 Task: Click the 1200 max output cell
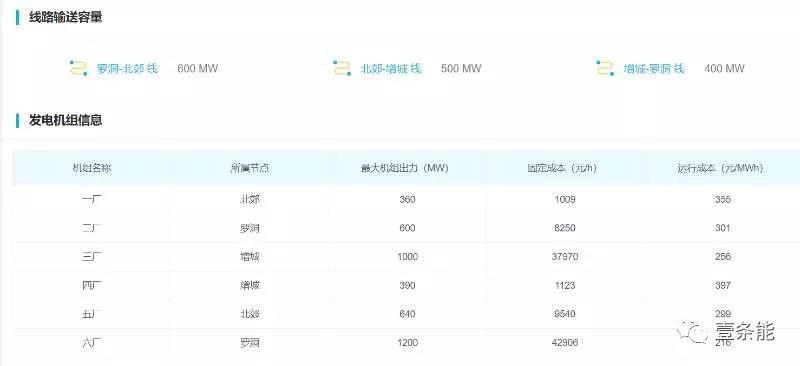[408, 343]
